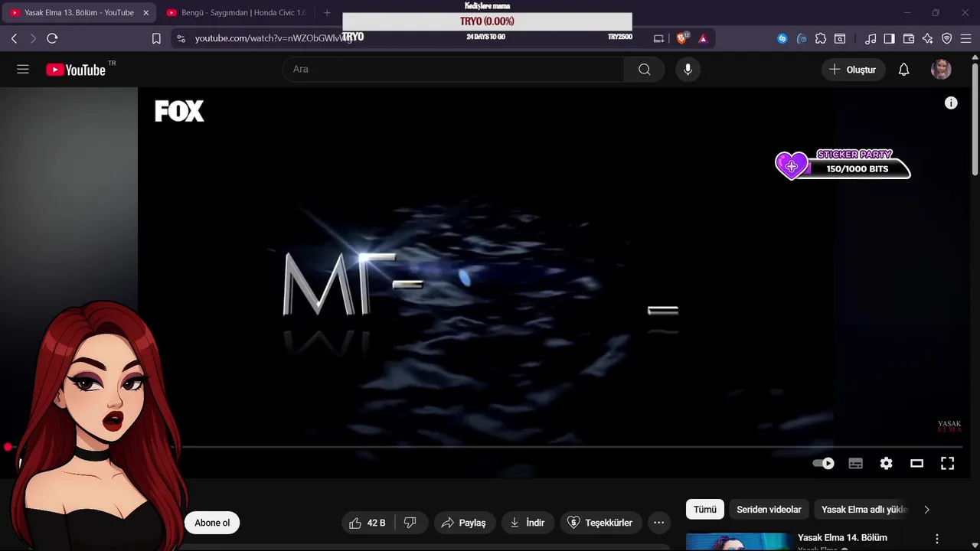Open YouTube notifications bell
Screen dimensions: 980x551
[903, 70]
